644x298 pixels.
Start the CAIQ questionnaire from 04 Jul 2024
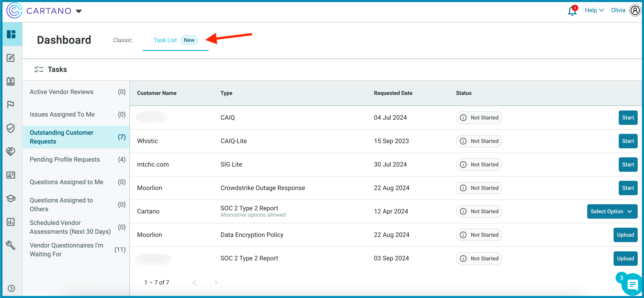628,117
